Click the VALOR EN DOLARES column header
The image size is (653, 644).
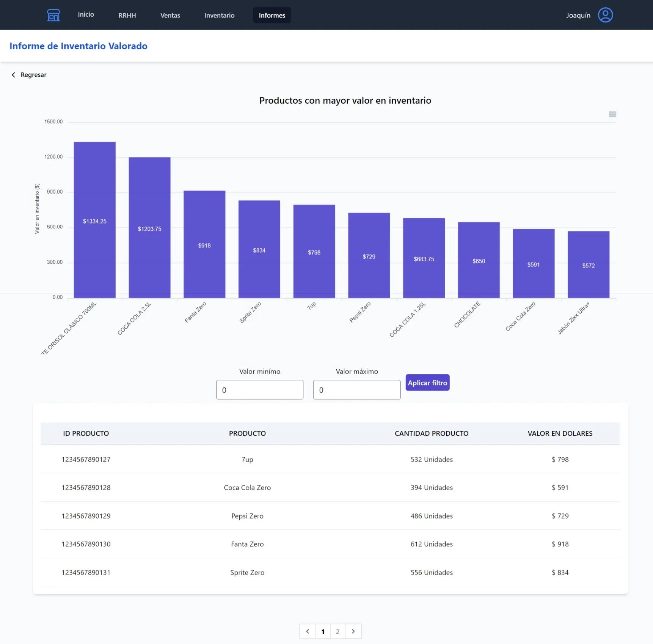coord(560,433)
